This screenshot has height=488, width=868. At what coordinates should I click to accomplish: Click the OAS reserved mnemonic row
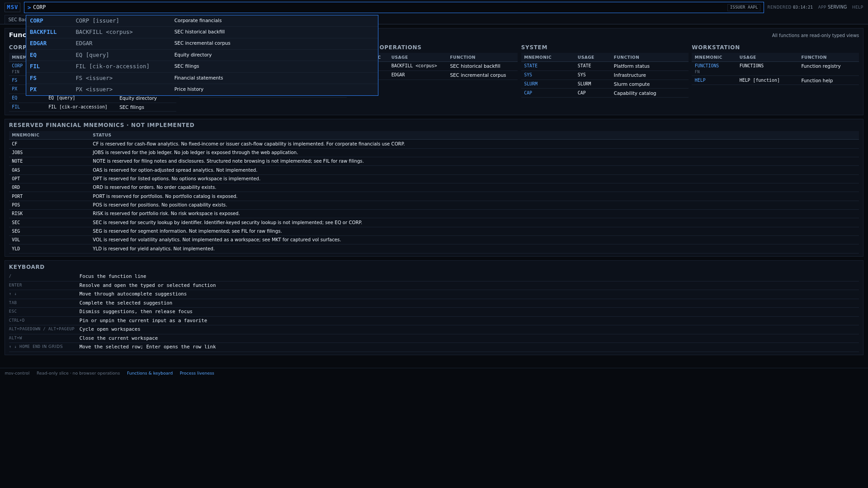click(434, 170)
